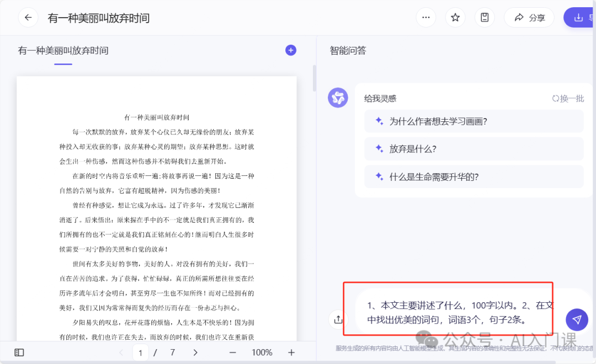This screenshot has height=364, width=596.
Task: Open the three-dot more options menu
Action: [425, 18]
